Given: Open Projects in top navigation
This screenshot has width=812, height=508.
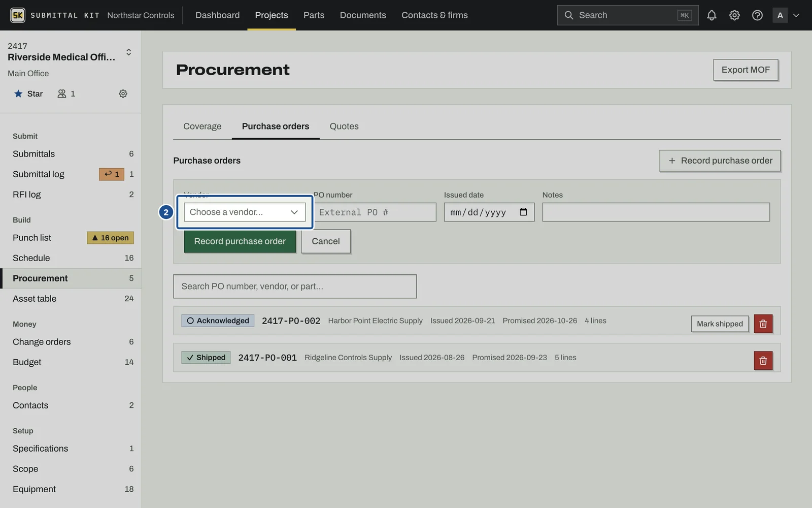Looking at the screenshot, I should point(272,15).
